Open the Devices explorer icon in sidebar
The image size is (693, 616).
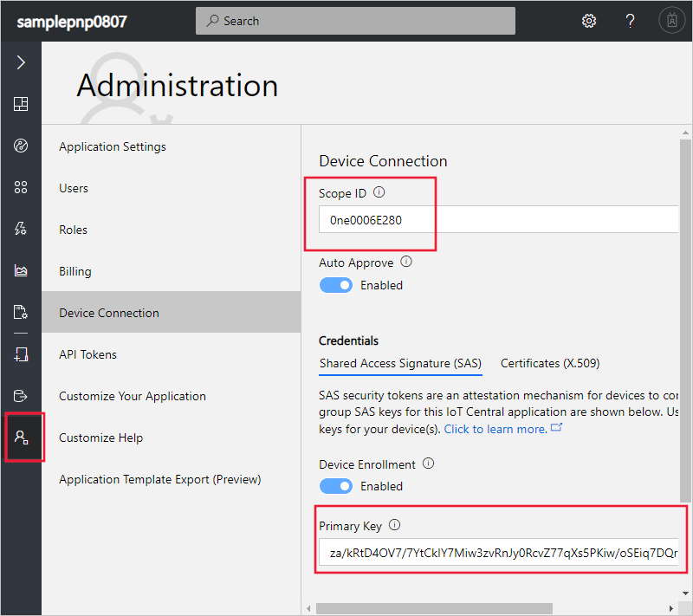[21, 146]
